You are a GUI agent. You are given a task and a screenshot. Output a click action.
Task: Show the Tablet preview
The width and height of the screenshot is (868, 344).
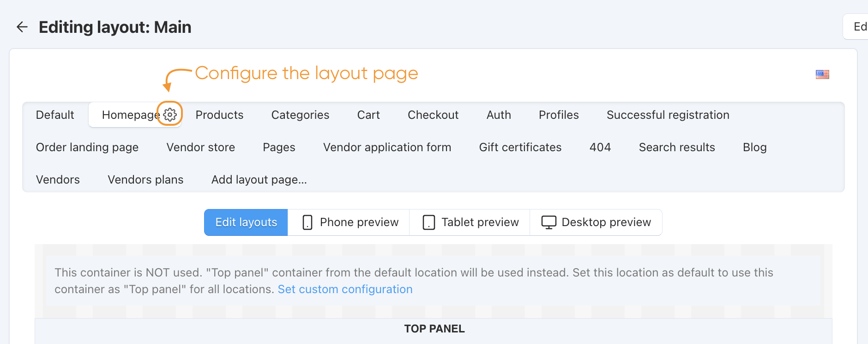[x=470, y=222]
